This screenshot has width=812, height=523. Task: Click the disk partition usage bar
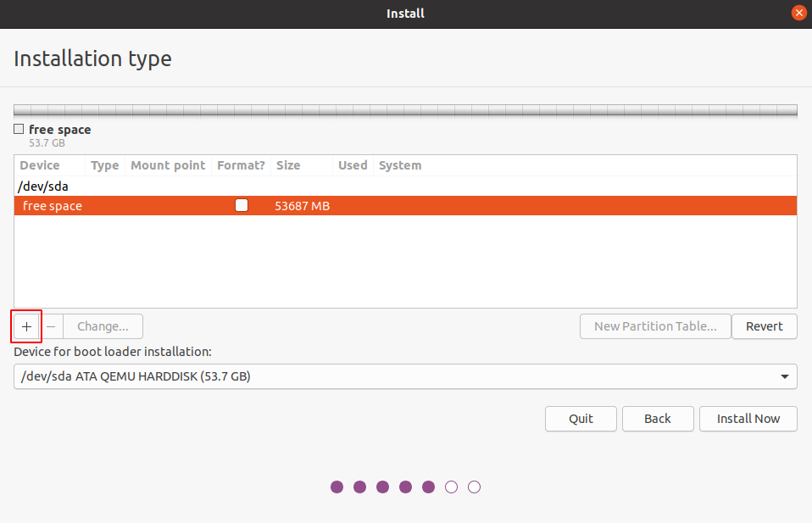pyautogui.click(x=405, y=110)
